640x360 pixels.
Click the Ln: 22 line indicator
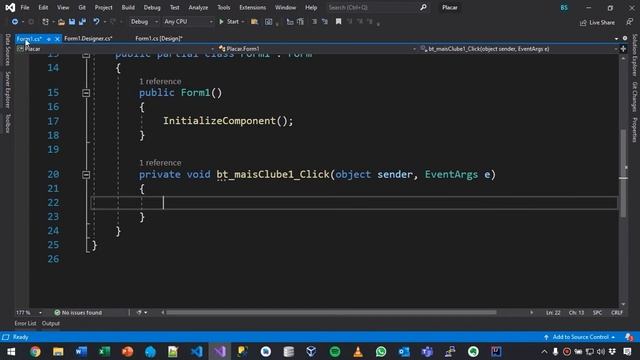coord(553,313)
